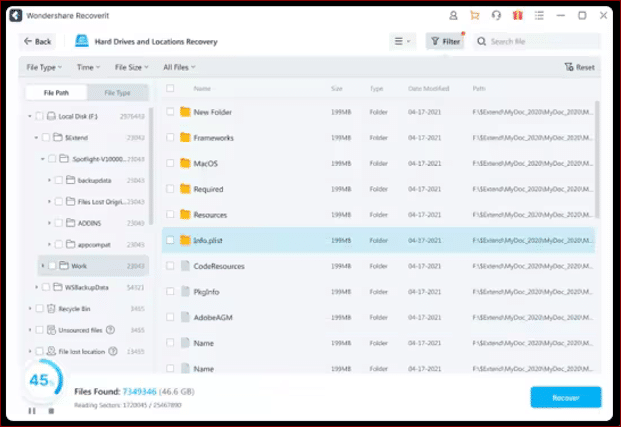Check the Info.plist row checkbox
Viewport: 621px width, 427px height.
coord(170,240)
